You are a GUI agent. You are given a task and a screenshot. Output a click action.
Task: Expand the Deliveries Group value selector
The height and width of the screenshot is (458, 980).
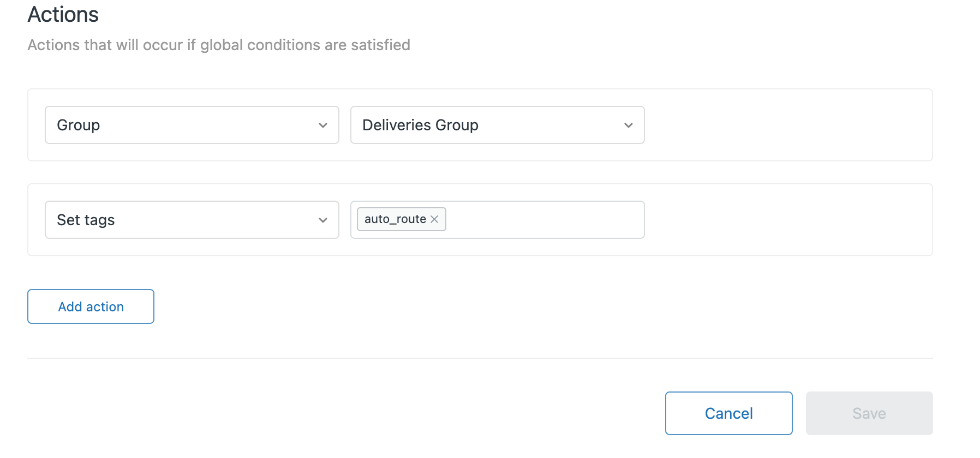(x=497, y=125)
